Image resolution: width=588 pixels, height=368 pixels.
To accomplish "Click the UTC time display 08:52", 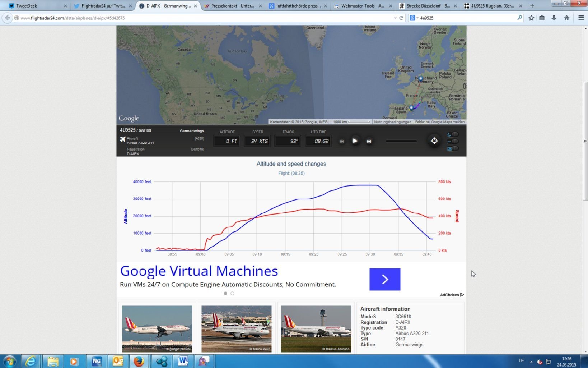I will (x=318, y=141).
